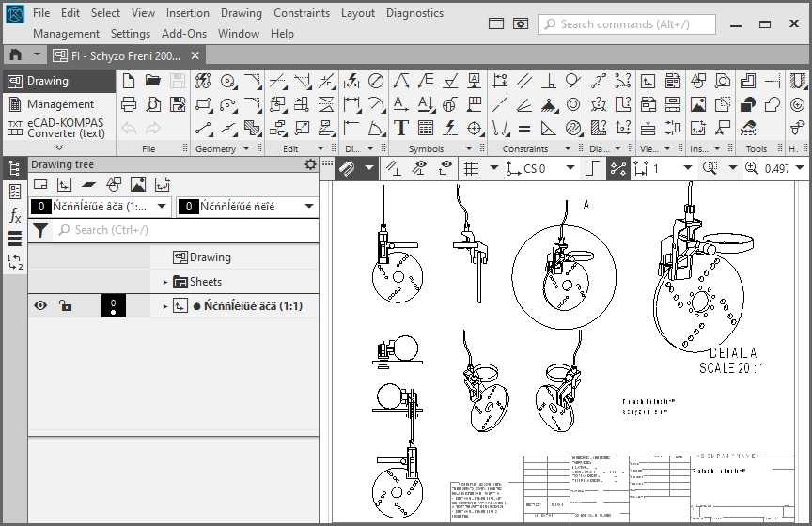
Task: Open the CS 0 coordinate system dropdown
Action: (570, 169)
